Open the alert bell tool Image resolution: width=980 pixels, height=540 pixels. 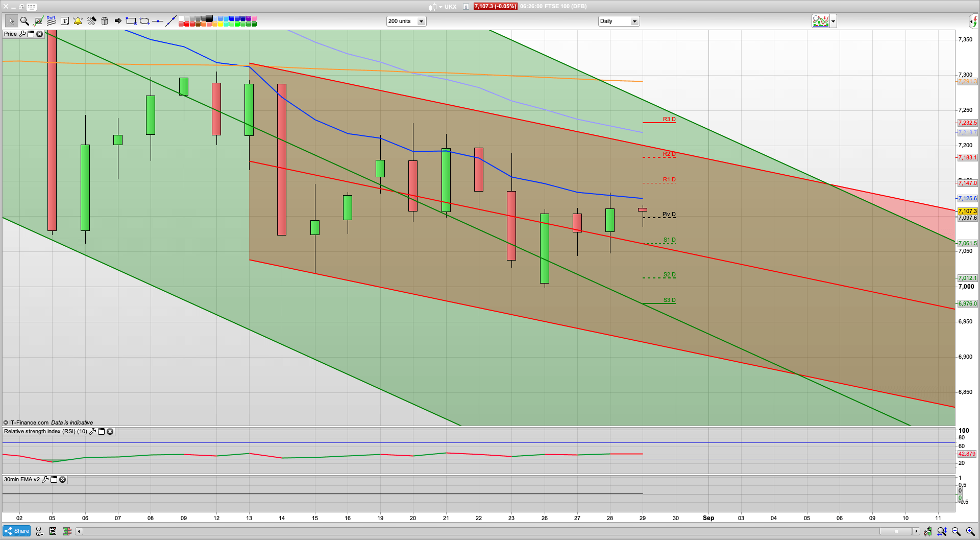coord(78,21)
